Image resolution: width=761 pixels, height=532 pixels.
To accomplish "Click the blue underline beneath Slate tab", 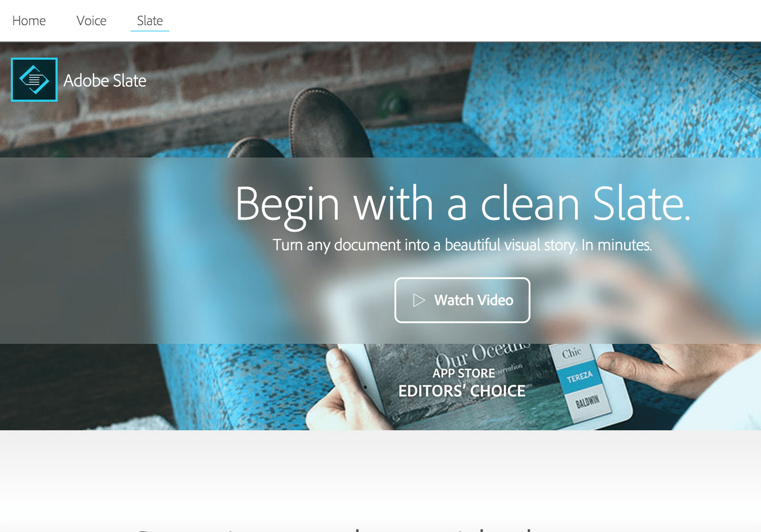I will [150, 31].
